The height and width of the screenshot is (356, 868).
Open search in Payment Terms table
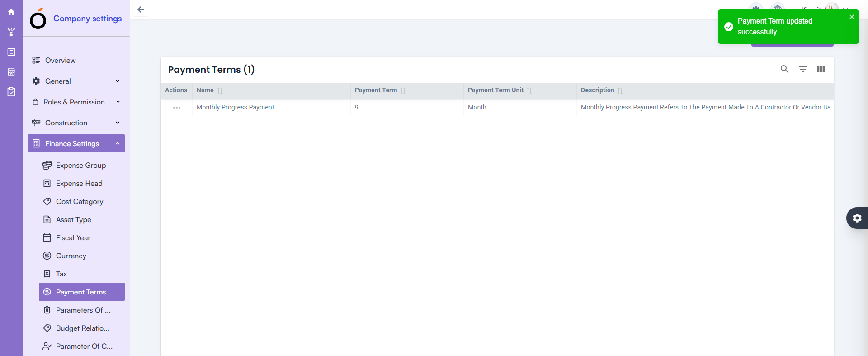point(784,69)
